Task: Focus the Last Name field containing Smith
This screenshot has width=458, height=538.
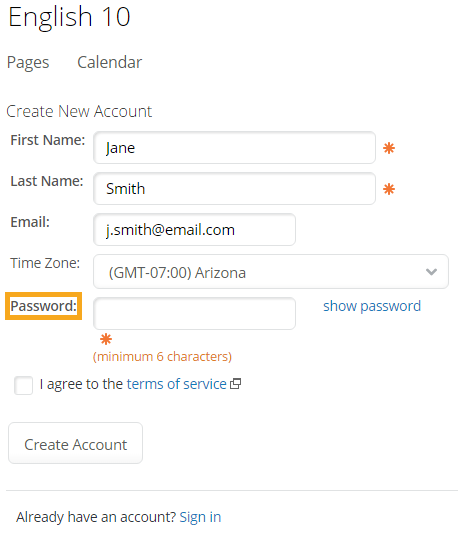Action: [x=234, y=189]
